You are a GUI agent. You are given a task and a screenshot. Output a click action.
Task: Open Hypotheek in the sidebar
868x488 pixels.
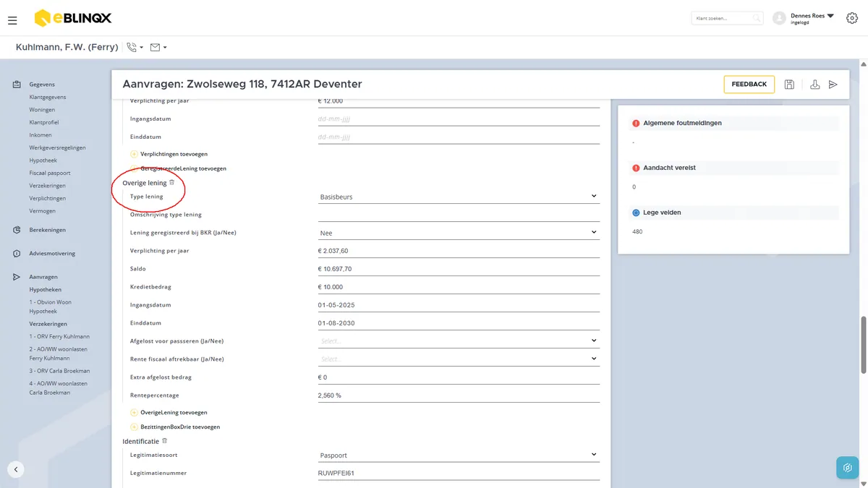pyautogui.click(x=43, y=160)
